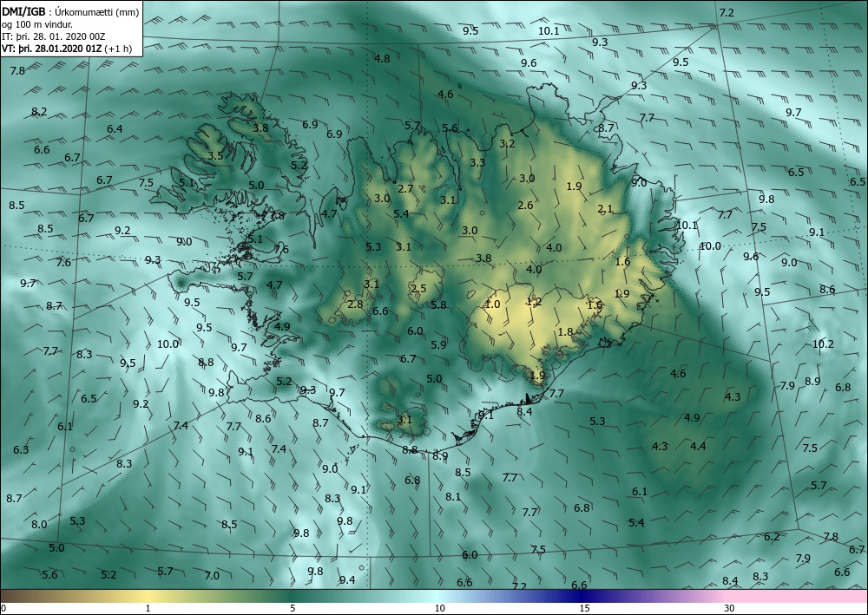The image size is (868, 615).
Task: Click the map value 2.5
Action: coord(418,288)
